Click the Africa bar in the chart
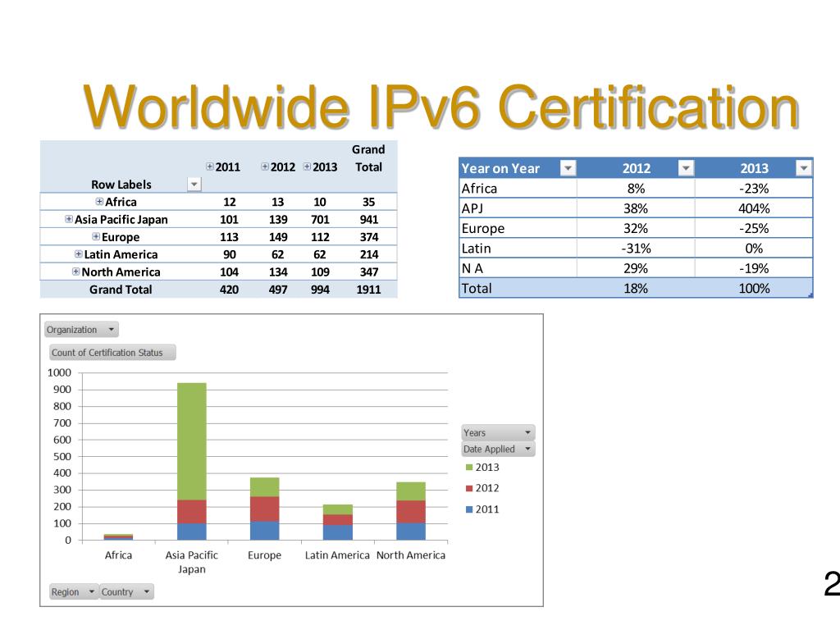 pyautogui.click(x=118, y=536)
